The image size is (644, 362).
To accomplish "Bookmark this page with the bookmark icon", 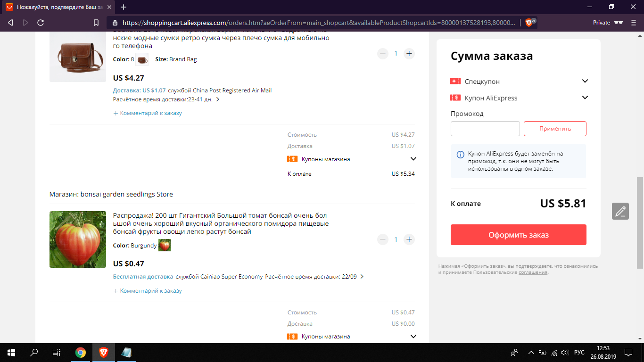I will point(96,23).
